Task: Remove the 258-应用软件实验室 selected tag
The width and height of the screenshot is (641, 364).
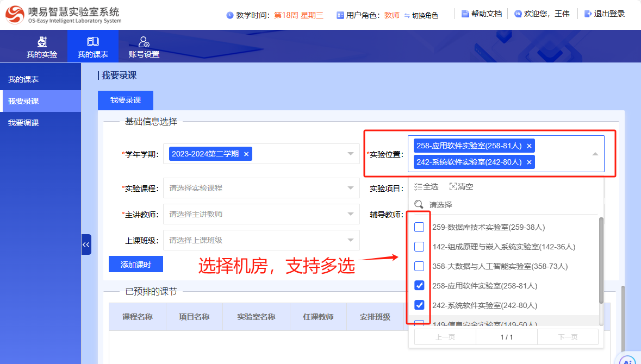Action: (x=529, y=146)
